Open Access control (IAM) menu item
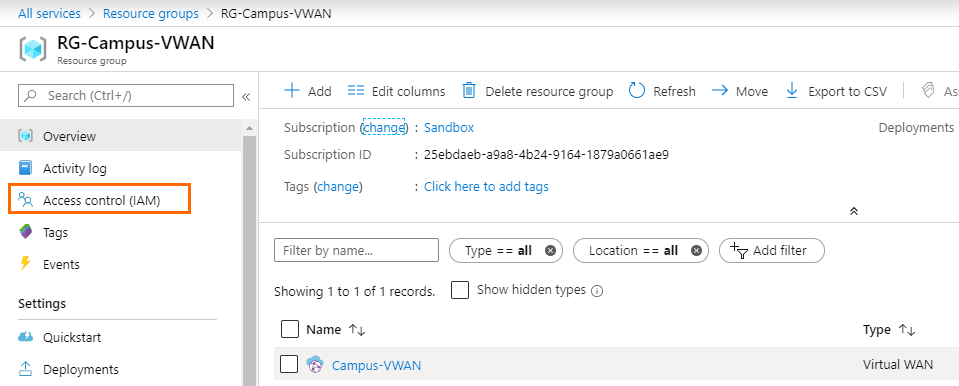959x386 pixels. click(100, 200)
